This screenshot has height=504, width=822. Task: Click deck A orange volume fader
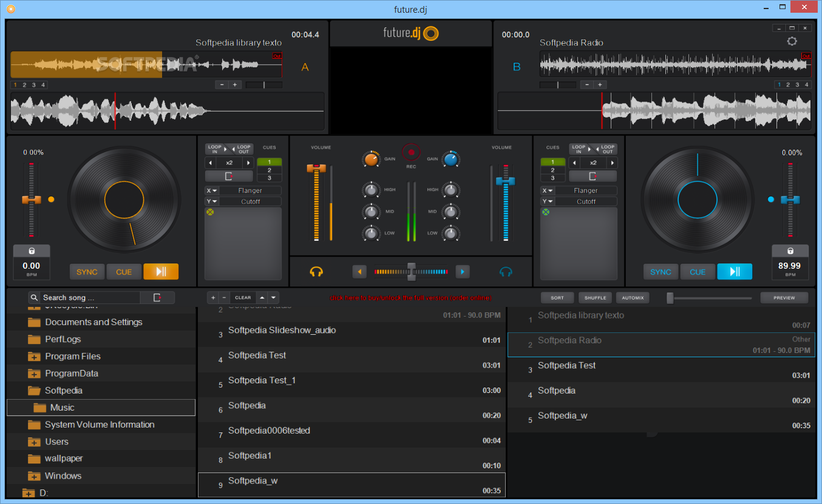[x=316, y=168]
